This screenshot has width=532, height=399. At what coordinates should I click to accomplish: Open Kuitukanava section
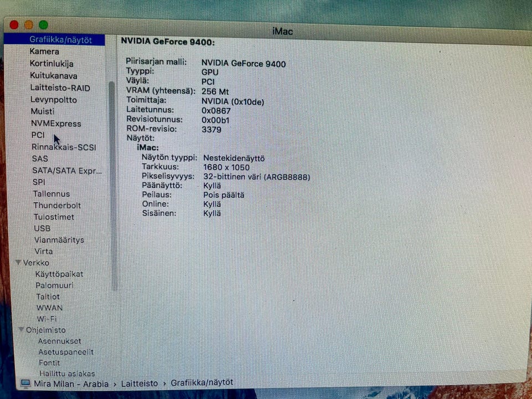pyautogui.click(x=54, y=76)
